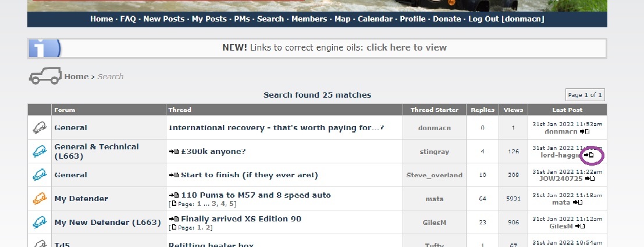View thread starter mata's profile
Image resolution: width=644 pixels, height=247 pixels.
point(435,199)
